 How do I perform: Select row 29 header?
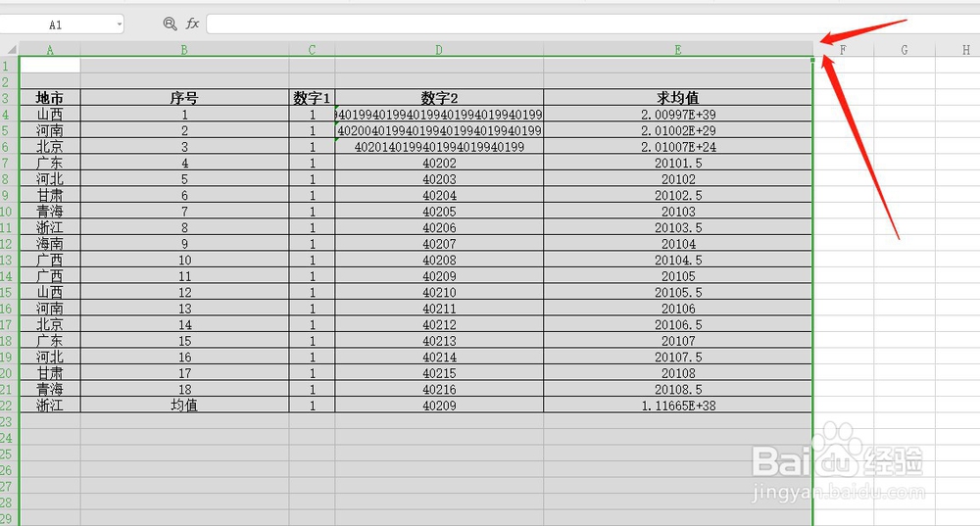pyautogui.click(x=9, y=518)
